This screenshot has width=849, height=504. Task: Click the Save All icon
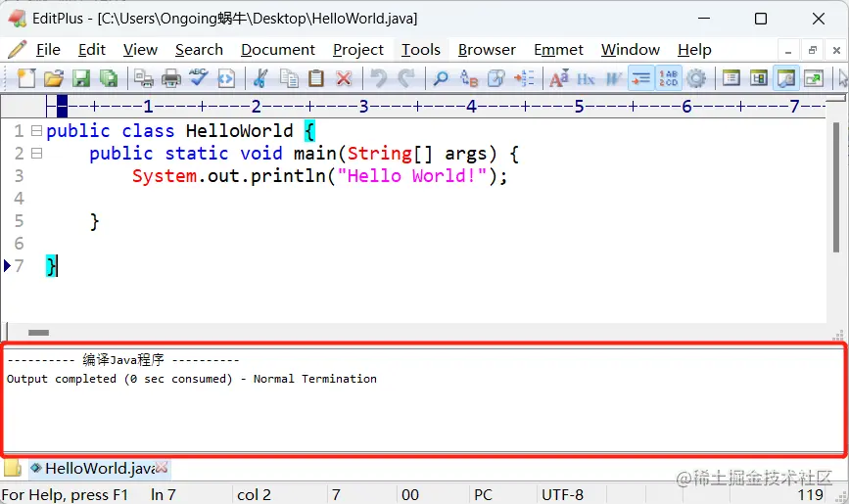(109, 78)
